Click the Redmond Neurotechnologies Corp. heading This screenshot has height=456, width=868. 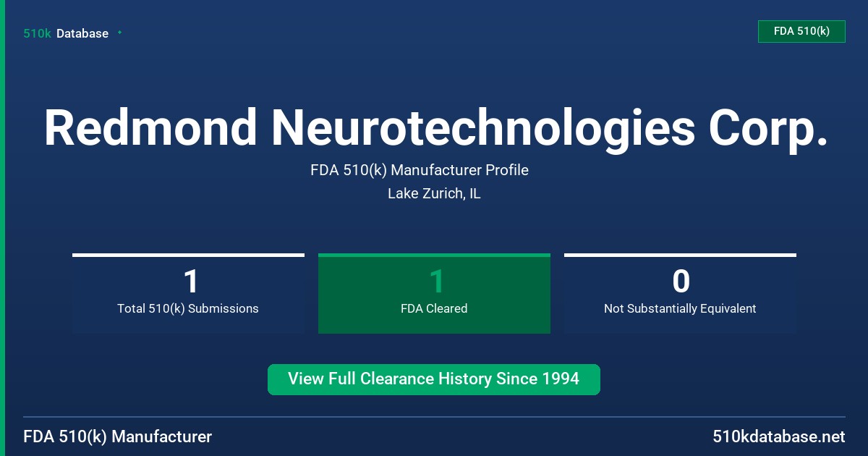pos(435,128)
